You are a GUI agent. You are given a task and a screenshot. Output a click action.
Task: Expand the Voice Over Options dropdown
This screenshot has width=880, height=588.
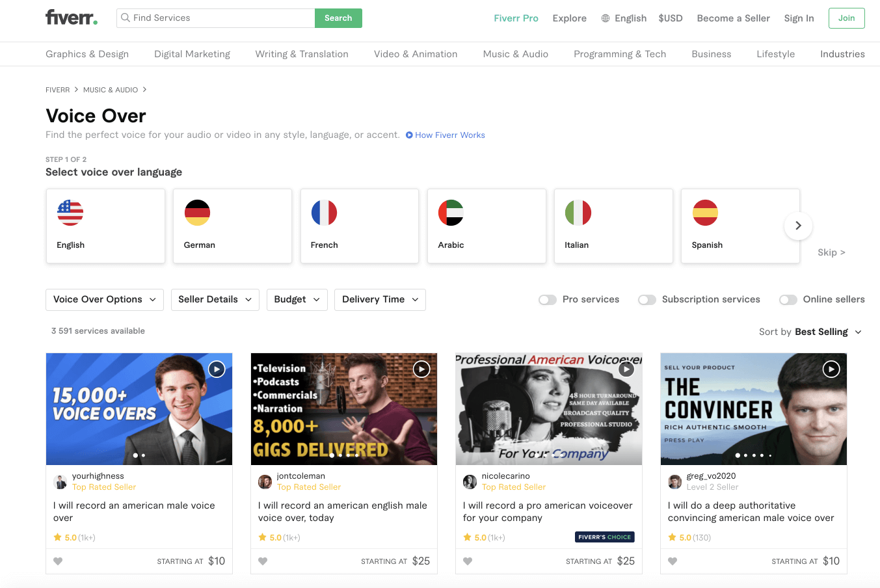click(x=105, y=300)
